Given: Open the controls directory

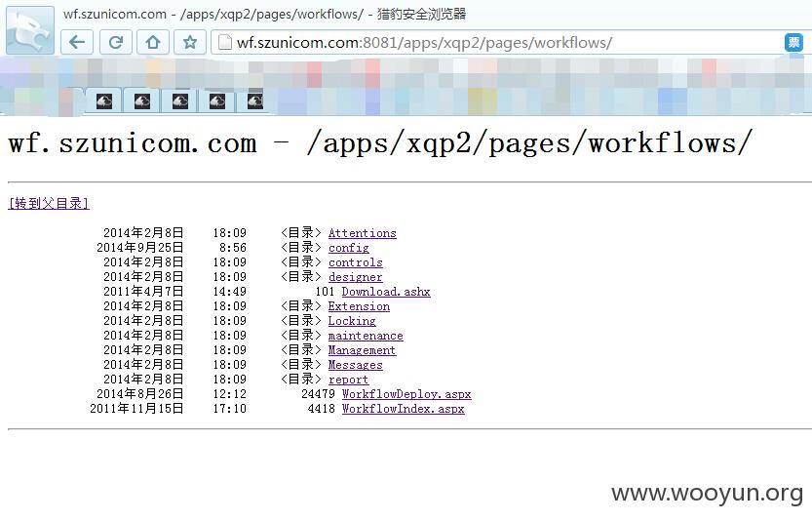Looking at the screenshot, I should (x=355, y=262).
